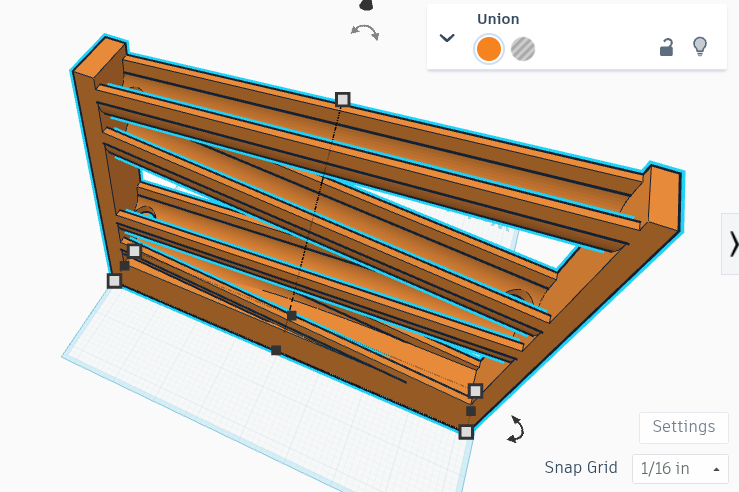Click the black cone lift handle at top

[x=366, y=5]
